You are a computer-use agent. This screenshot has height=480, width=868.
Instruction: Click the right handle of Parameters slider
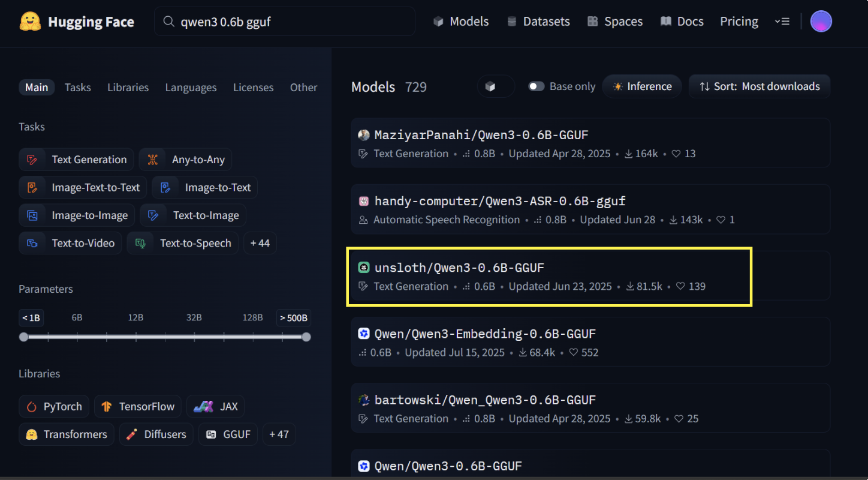306,337
